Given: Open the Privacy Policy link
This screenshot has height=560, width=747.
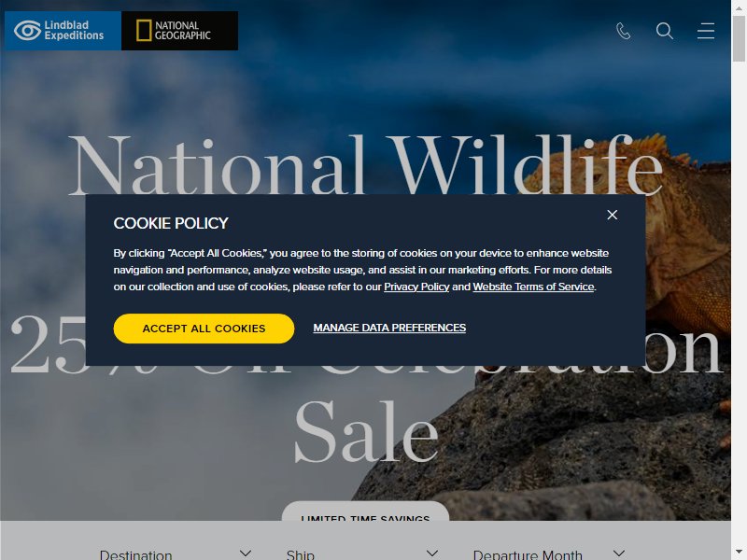Looking at the screenshot, I should point(416,287).
